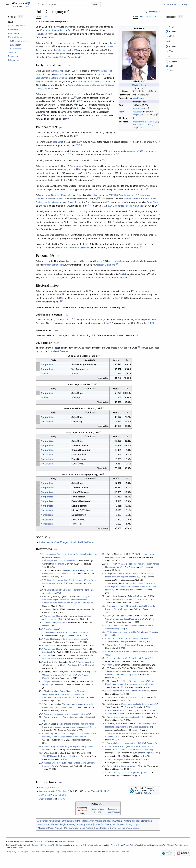Screen dimensions: 196x868
Task: Click the Search button
Action: pos(96,4)
